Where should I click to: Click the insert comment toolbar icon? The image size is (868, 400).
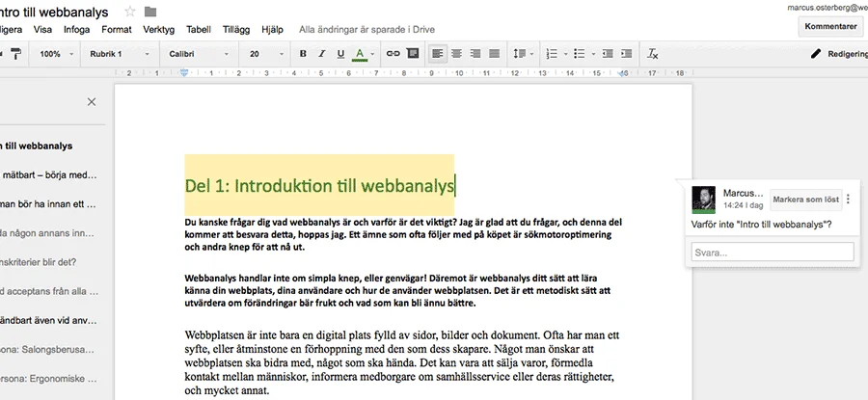[413, 54]
